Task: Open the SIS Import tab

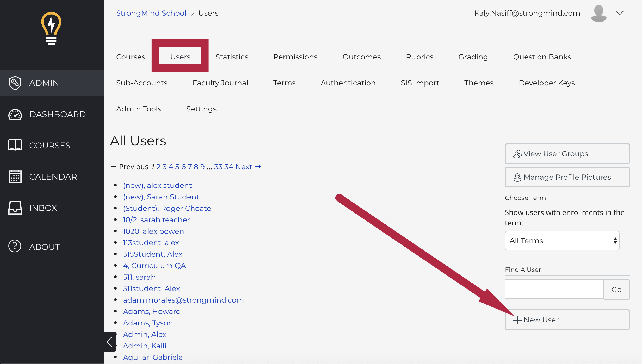Action: [420, 83]
